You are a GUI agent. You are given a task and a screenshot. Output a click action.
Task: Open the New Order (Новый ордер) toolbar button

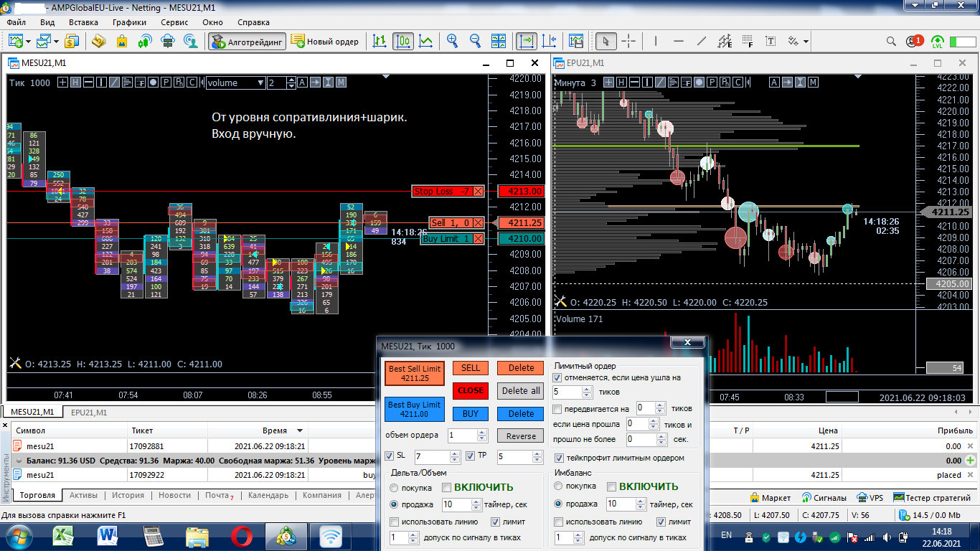tap(325, 42)
